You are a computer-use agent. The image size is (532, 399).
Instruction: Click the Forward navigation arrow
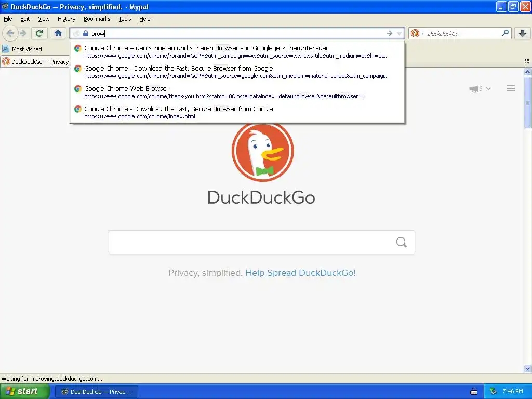click(23, 33)
